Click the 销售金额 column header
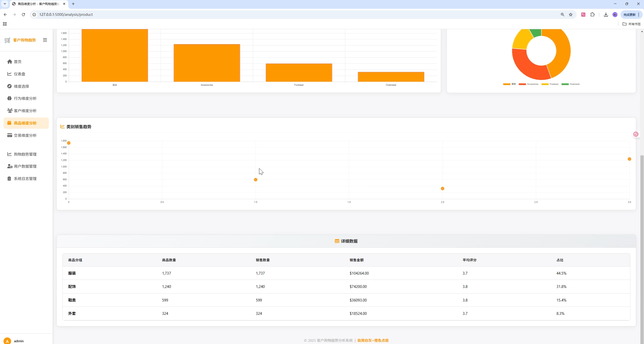 point(357,260)
